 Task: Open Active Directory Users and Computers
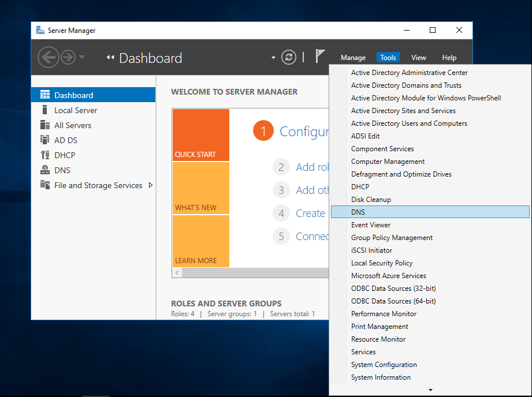click(430, 123)
